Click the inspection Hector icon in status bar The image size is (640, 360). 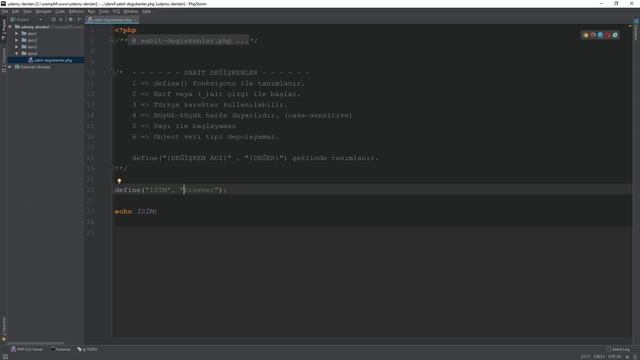coord(636,357)
